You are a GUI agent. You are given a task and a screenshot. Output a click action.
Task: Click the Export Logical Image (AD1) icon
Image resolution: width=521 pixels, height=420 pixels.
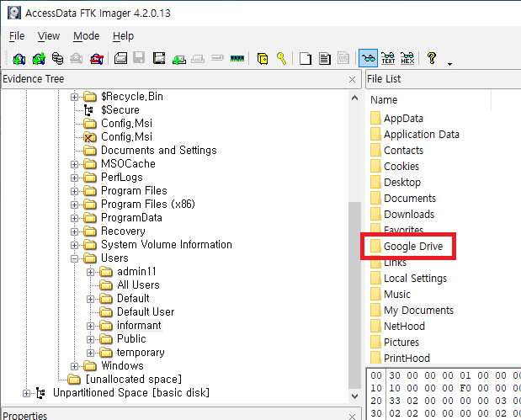pyautogui.click(x=159, y=58)
